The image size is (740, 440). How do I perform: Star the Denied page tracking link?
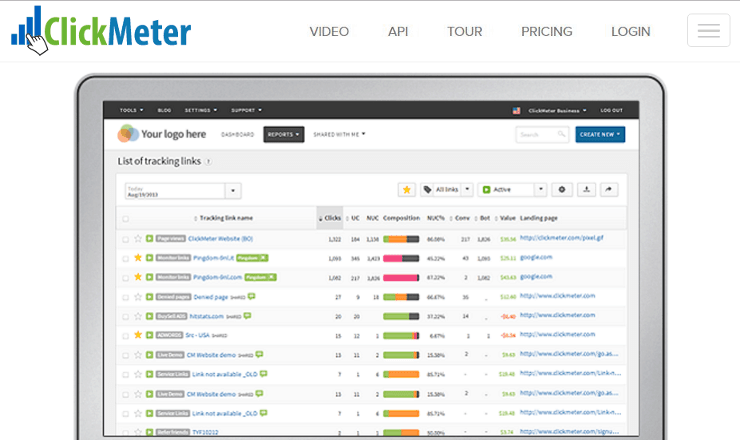click(x=138, y=297)
